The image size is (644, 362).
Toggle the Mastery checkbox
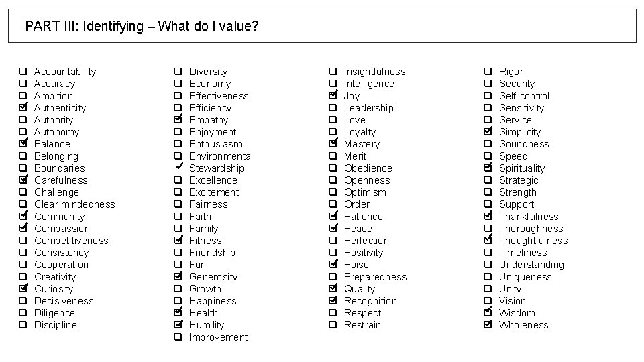tap(333, 144)
